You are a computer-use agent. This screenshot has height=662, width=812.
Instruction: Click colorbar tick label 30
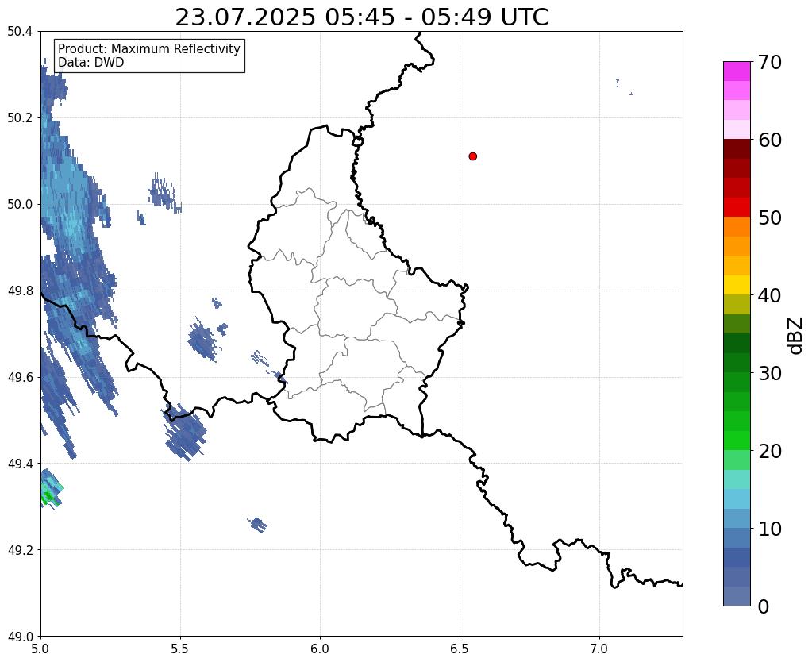(770, 373)
